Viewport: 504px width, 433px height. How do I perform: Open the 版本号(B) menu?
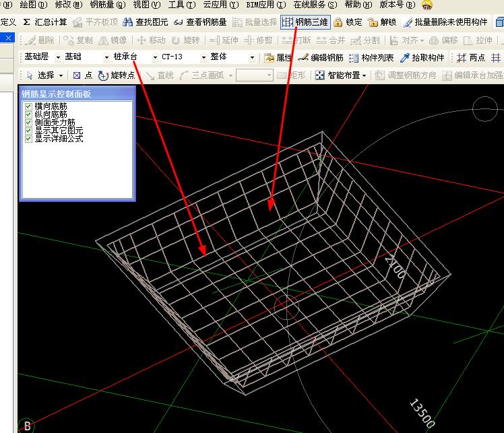pyautogui.click(x=398, y=5)
